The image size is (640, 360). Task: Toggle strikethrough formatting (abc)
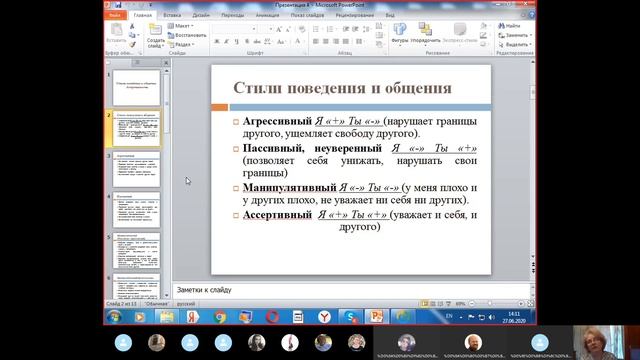tap(257, 42)
